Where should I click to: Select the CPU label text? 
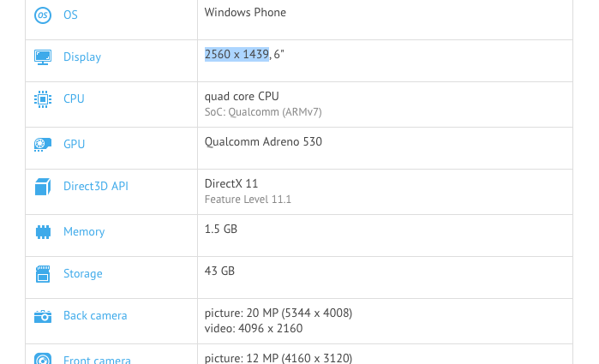tap(74, 98)
